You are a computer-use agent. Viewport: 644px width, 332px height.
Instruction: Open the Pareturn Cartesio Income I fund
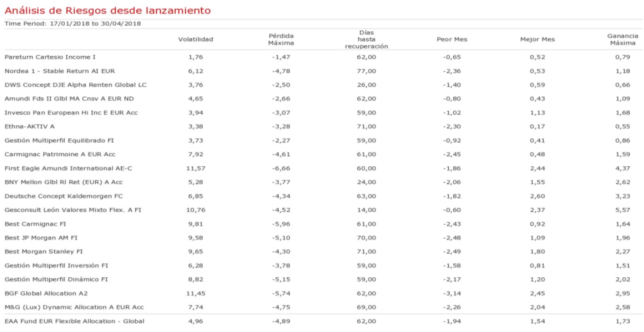49,58
